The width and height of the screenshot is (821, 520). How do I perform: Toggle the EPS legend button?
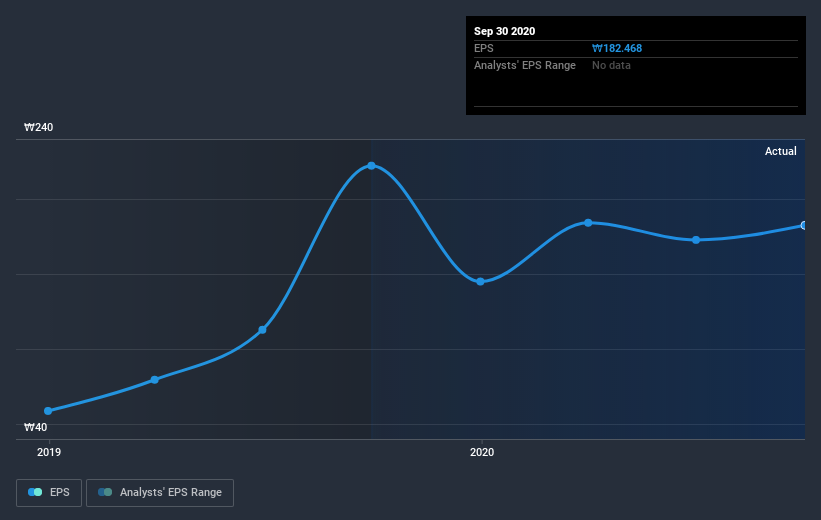[x=49, y=492]
